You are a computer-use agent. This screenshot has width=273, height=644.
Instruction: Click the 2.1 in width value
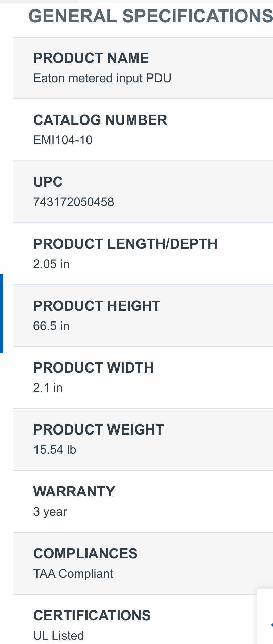[48, 388]
